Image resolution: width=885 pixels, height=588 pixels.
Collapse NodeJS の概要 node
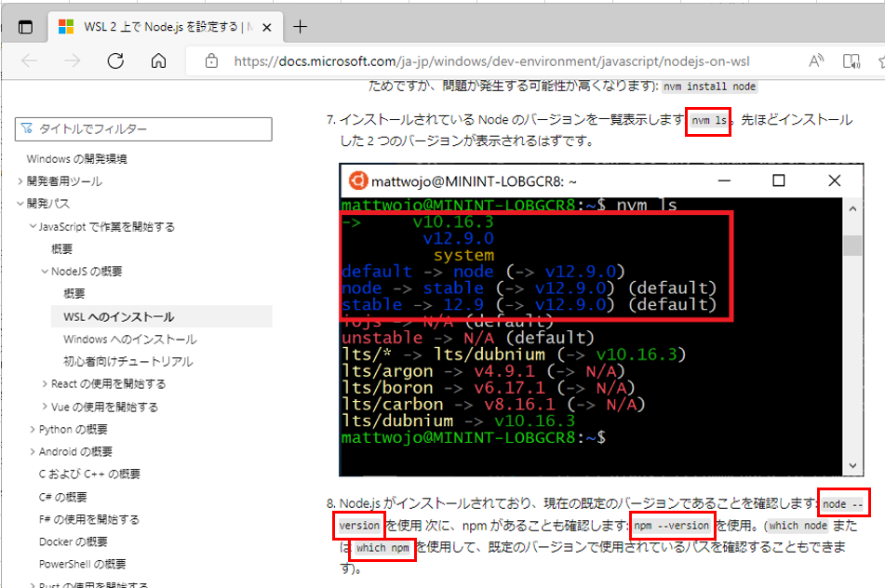[45, 272]
